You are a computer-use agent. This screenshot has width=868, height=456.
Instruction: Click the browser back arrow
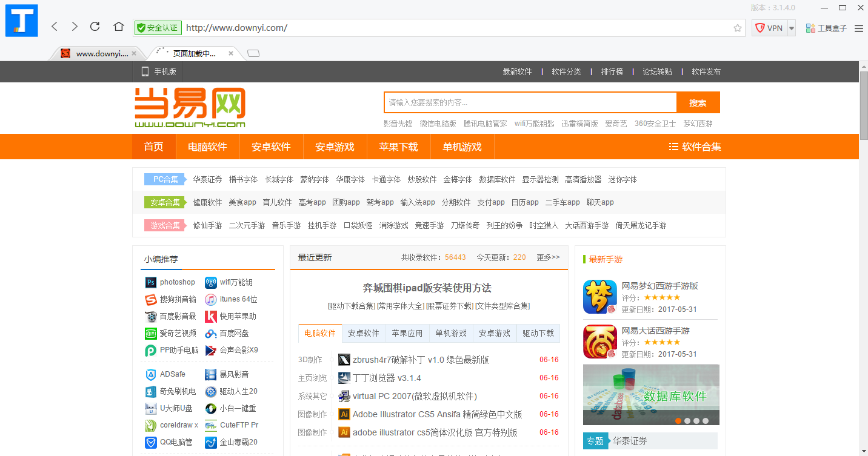click(x=55, y=27)
